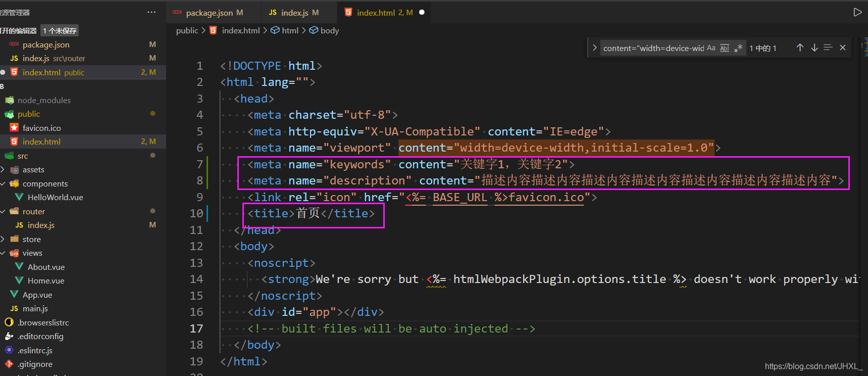Click line number 10 in the gutter
This screenshot has height=376, width=868.
(196, 213)
